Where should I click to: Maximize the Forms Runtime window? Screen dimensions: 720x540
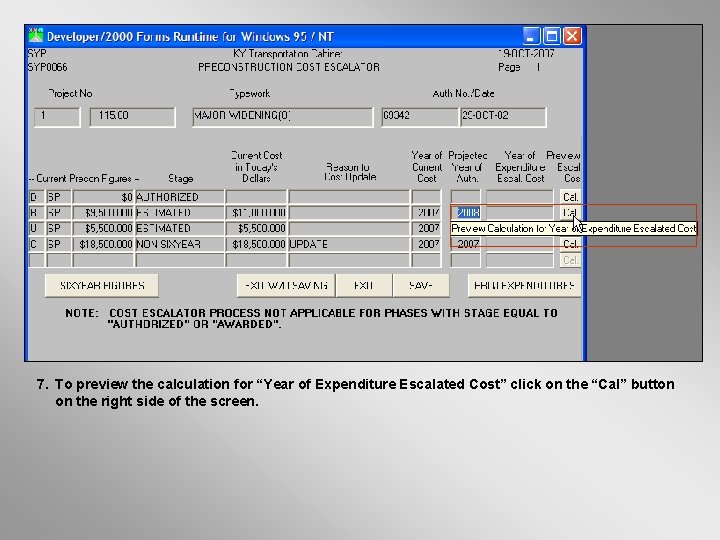552,36
